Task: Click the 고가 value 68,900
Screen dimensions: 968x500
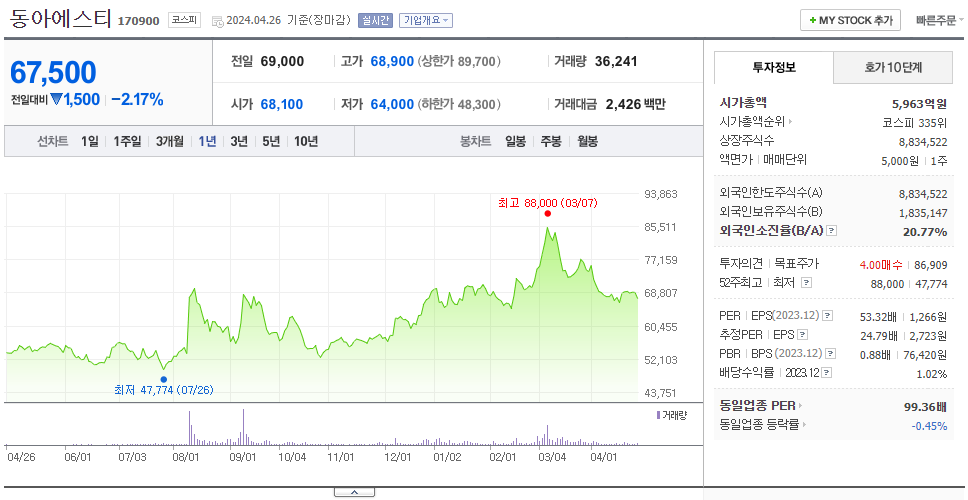Action: 392,61
